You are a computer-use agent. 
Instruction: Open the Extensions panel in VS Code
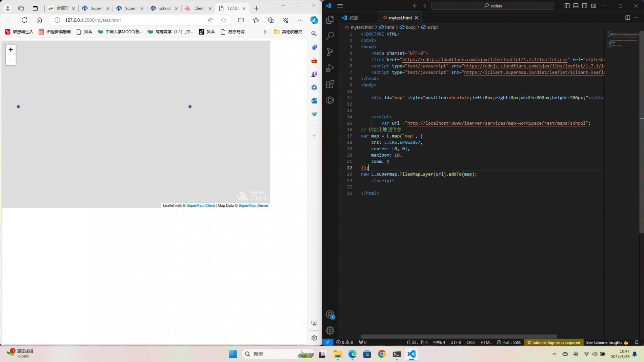click(330, 84)
